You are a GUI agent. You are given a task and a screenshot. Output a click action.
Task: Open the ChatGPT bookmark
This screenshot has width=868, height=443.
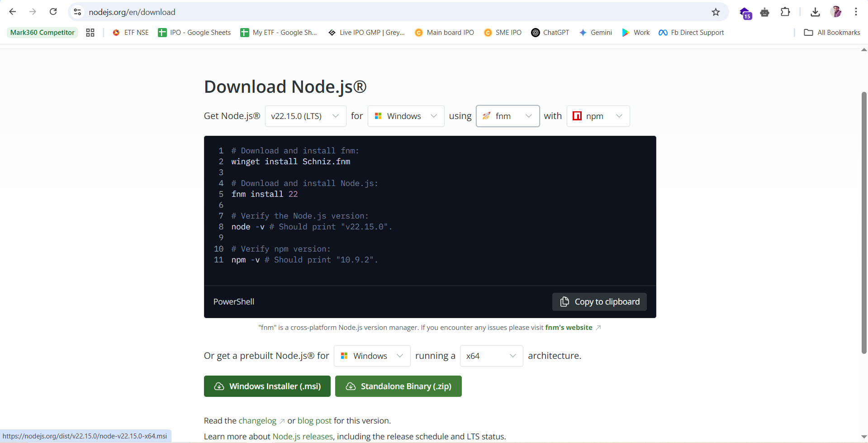550,33
